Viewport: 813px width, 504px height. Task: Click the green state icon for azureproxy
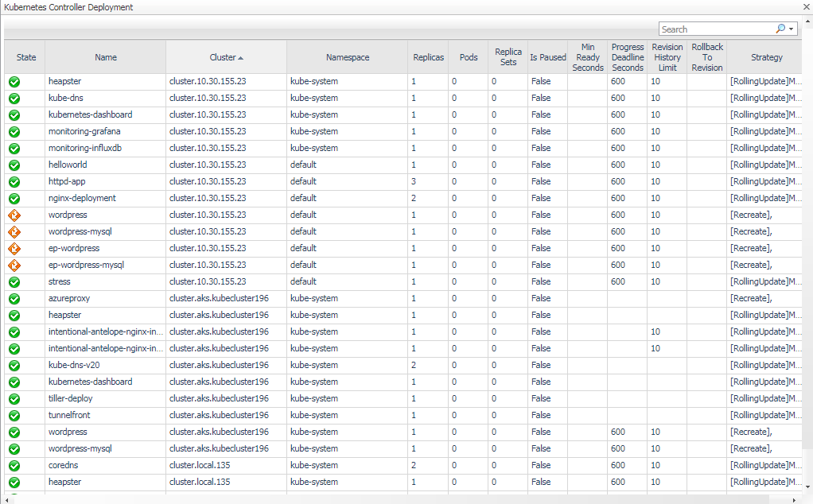(x=14, y=299)
